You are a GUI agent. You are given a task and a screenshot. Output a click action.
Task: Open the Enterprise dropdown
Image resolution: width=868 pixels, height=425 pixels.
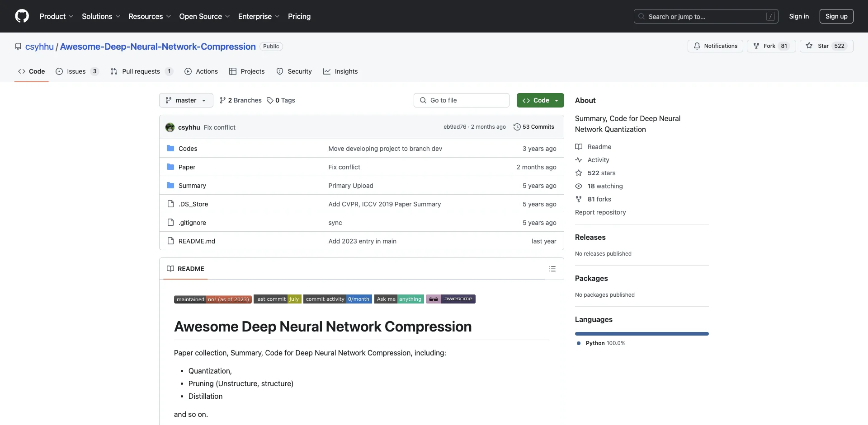[259, 16]
